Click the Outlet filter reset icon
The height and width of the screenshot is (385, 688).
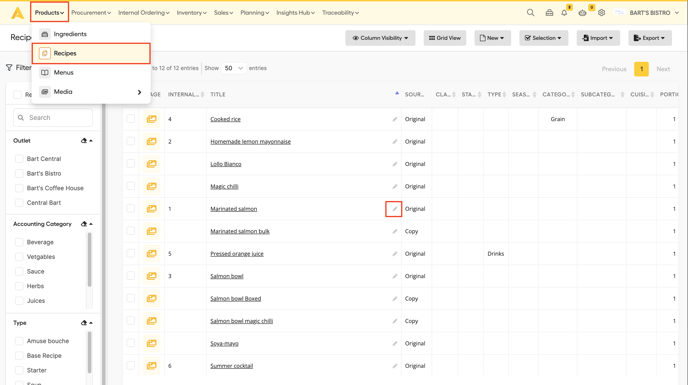tap(83, 140)
